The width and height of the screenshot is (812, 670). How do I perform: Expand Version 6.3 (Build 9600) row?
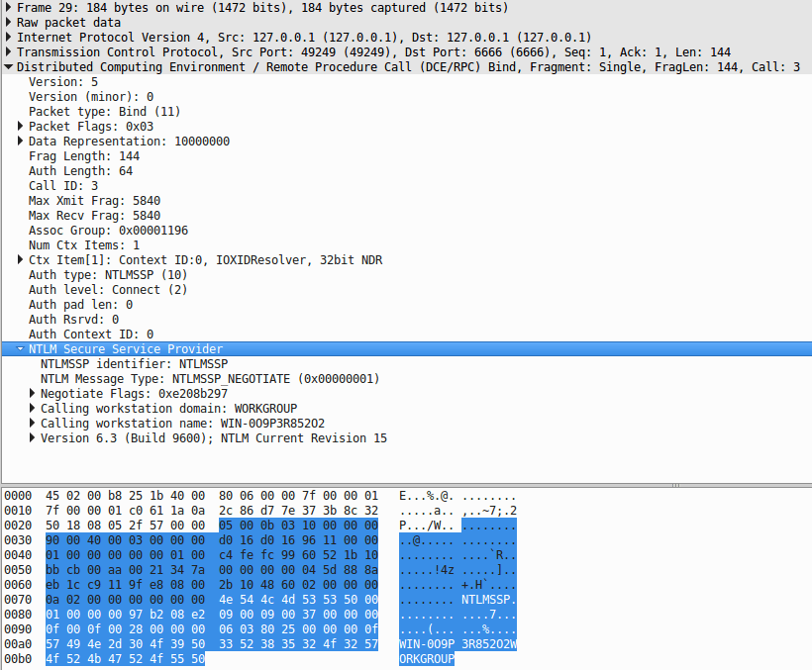pyautogui.click(x=33, y=438)
